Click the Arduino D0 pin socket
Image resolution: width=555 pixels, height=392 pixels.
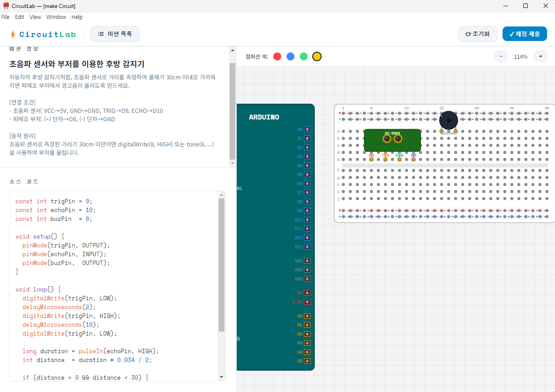(307, 130)
